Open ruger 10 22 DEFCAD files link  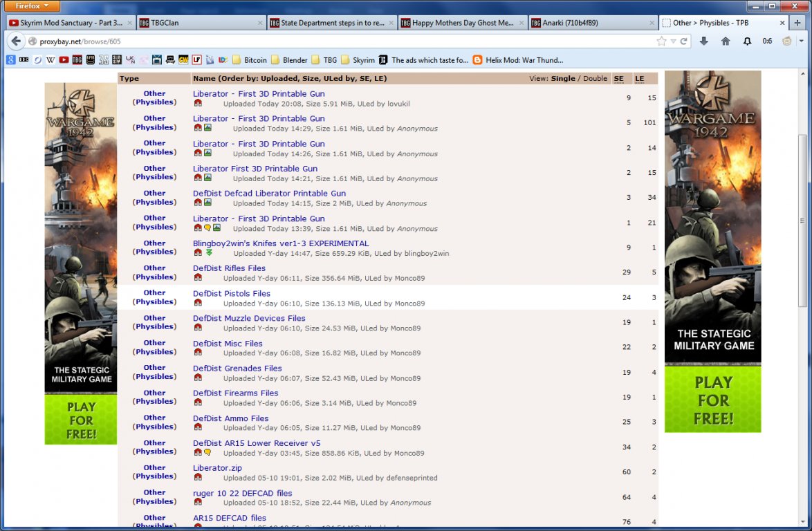(242, 493)
